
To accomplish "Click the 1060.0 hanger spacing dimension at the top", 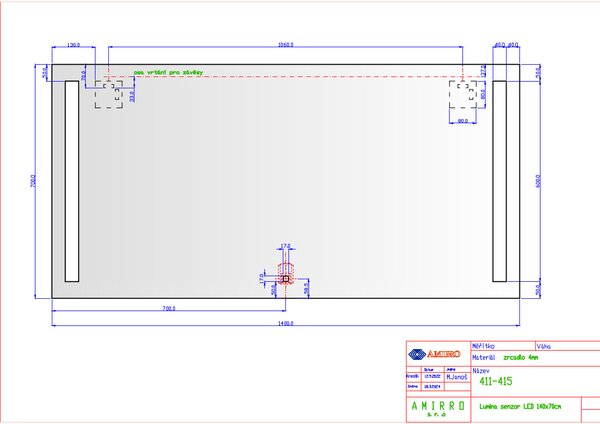I will (285, 45).
